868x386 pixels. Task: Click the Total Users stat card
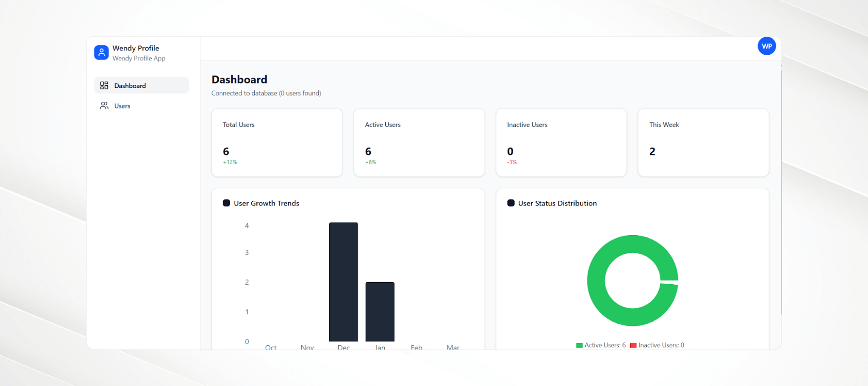click(x=277, y=142)
